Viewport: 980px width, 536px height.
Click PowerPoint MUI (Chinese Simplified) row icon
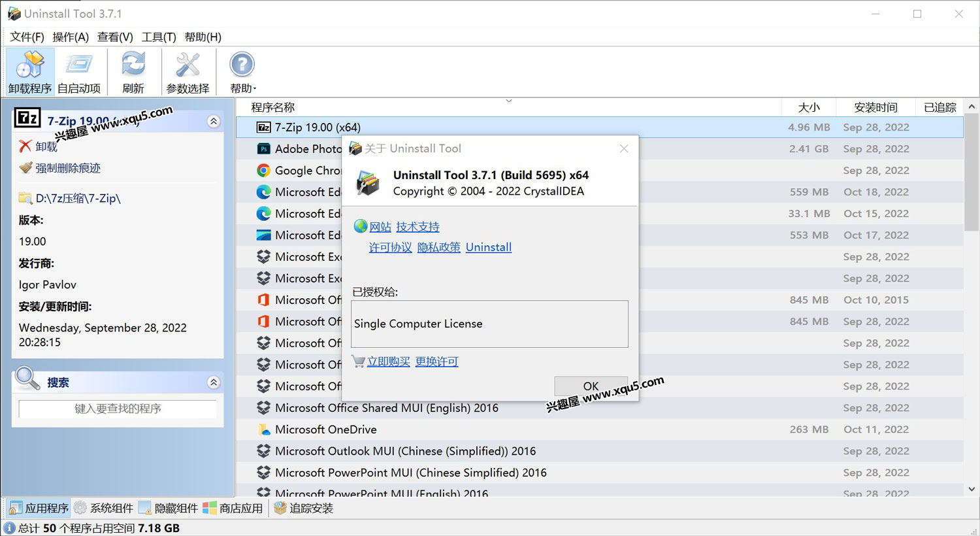[263, 473]
